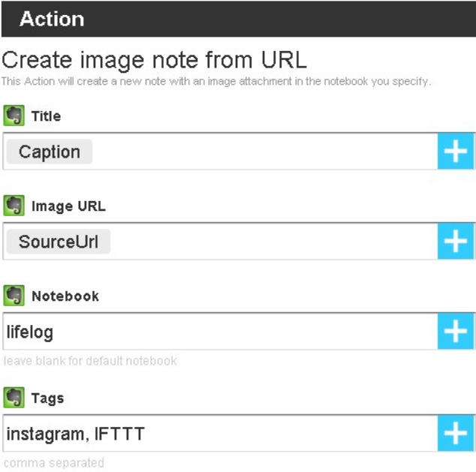Click the plus button on Tags field
The image size is (476, 472).
(456, 434)
